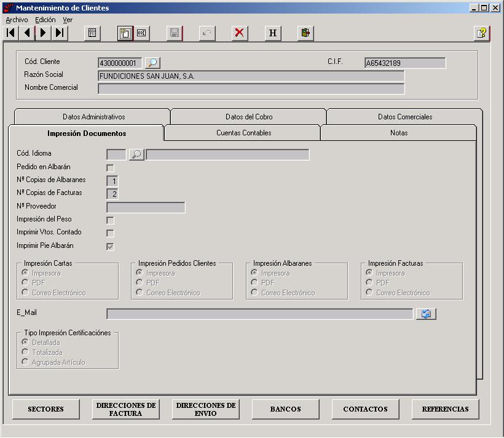Jump to the last client record
Screen dimensions: 504x438
(60, 33)
